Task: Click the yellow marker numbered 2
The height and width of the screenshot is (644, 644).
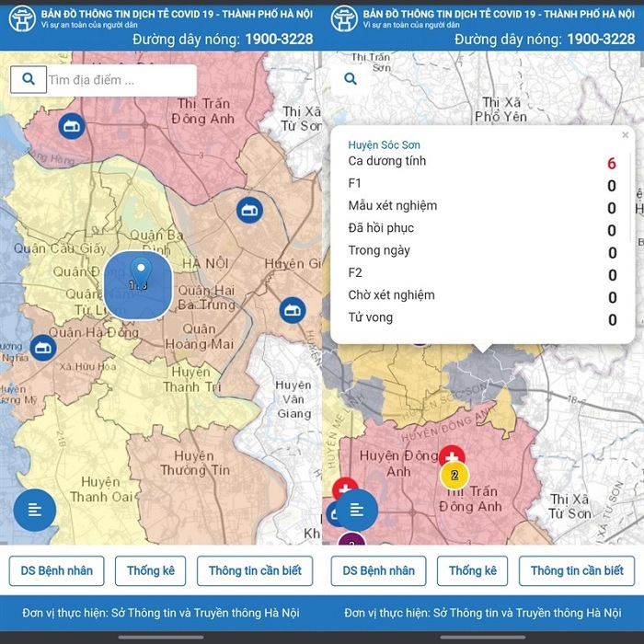Action: click(454, 476)
